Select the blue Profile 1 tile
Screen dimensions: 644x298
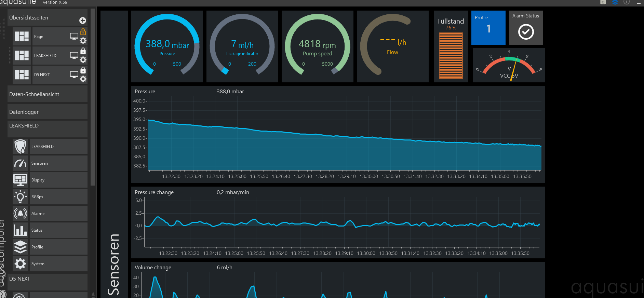488,28
